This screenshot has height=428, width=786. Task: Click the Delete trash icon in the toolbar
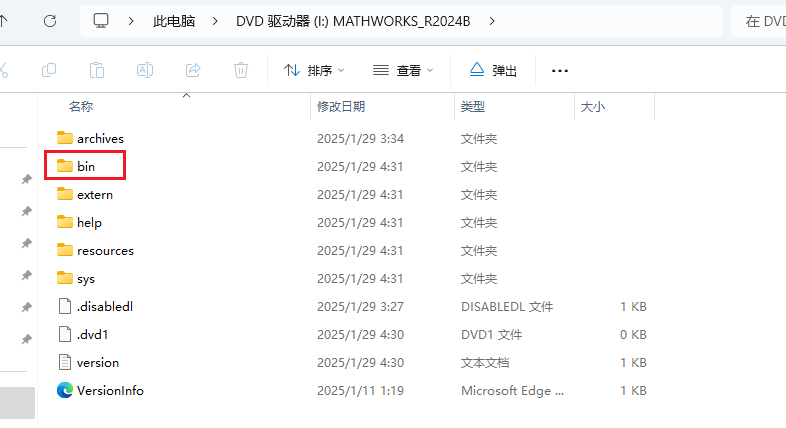(241, 70)
